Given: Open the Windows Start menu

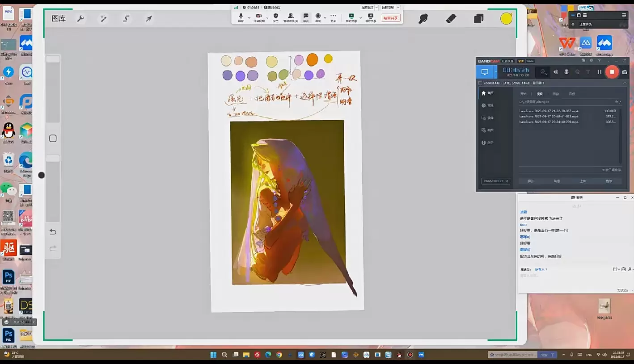Looking at the screenshot, I should (213, 355).
